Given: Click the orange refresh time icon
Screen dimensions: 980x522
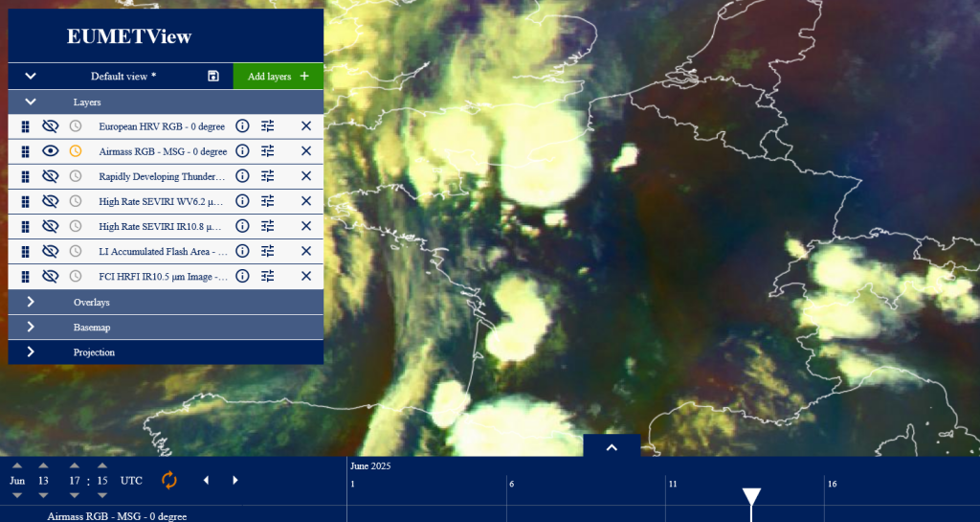Looking at the screenshot, I should 169,480.
